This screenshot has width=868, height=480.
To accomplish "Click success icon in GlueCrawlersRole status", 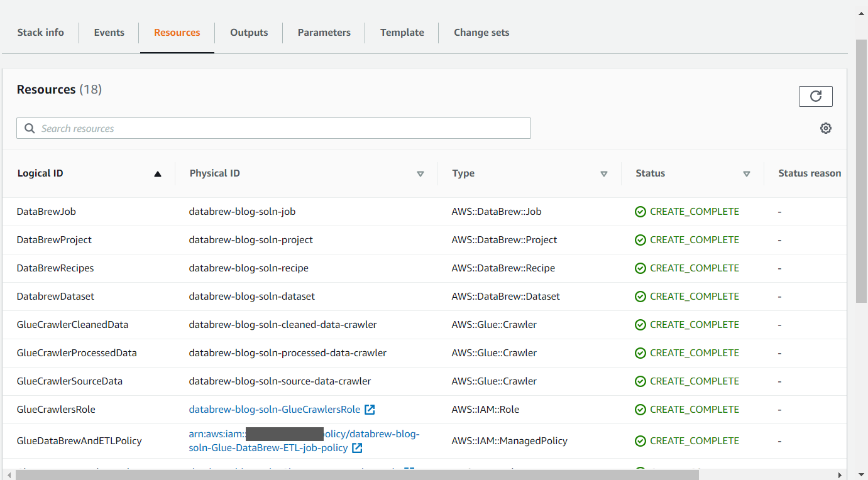I will click(640, 410).
